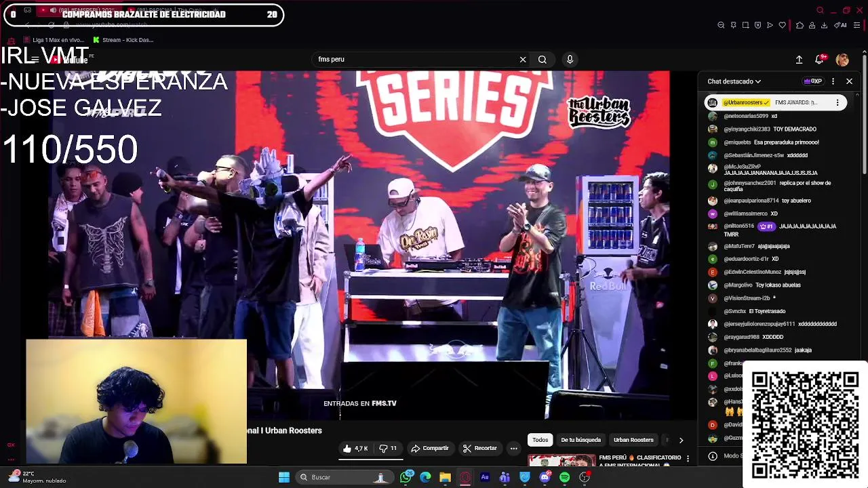Open chat options three-dot menu
Viewport: 868px width, 488px height.
click(x=833, y=81)
